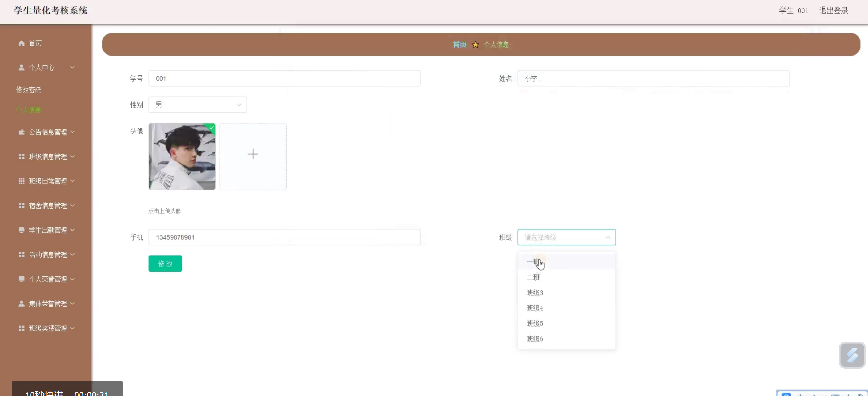Image resolution: width=868 pixels, height=396 pixels.
Task: Click the 个人荣誉管理 monitor icon
Action: (x=21, y=279)
